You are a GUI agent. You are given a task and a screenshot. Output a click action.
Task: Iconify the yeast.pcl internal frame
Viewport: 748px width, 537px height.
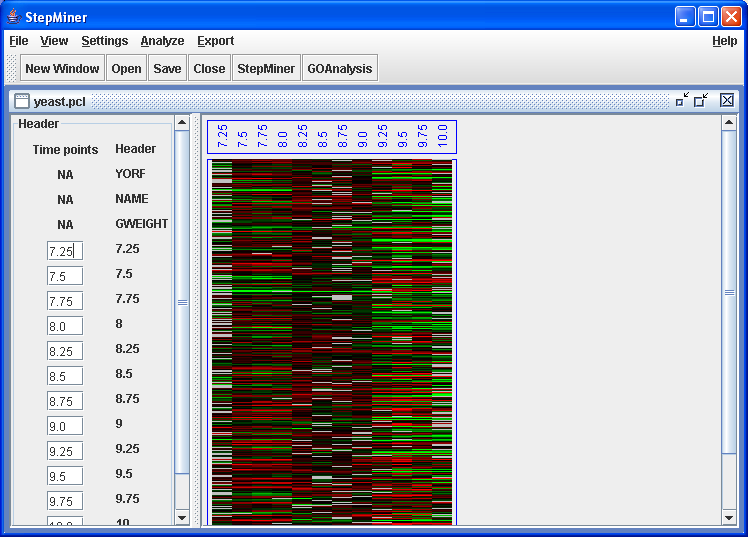click(682, 100)
